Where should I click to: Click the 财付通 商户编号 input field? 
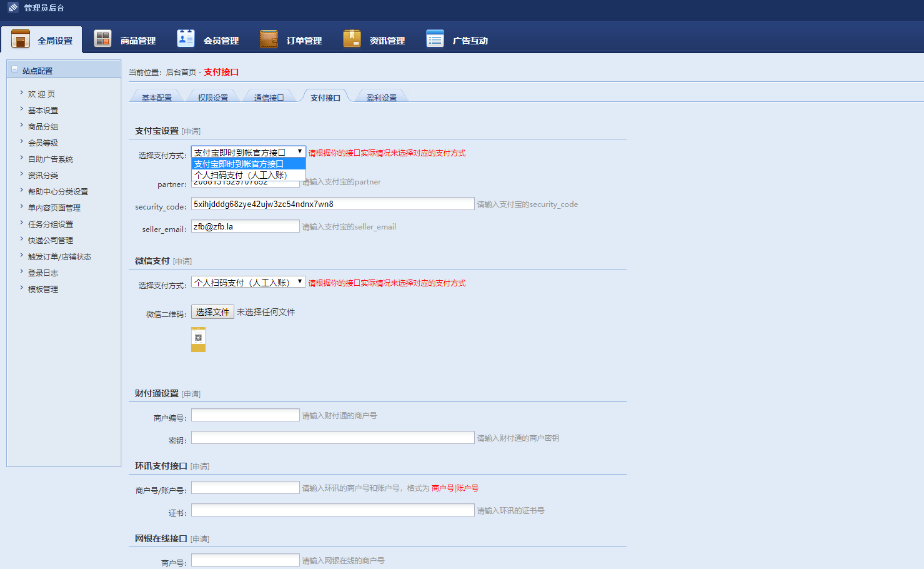coord(246,415)
